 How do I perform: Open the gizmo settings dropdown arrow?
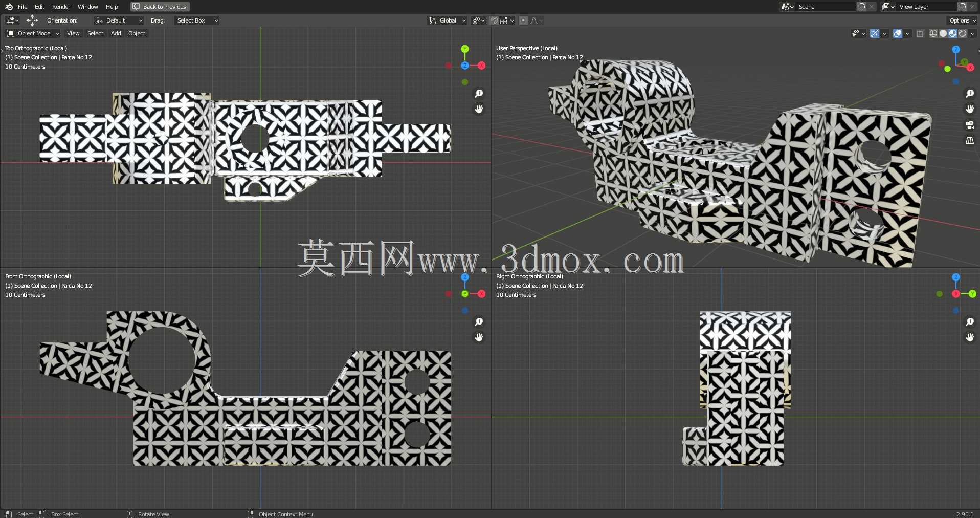pos(884,33)
